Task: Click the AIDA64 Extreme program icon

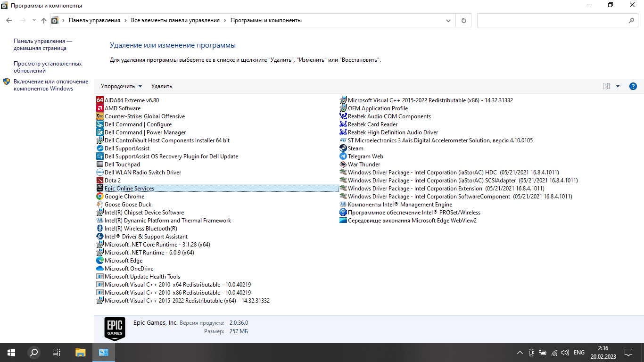Action: [99, 100]
